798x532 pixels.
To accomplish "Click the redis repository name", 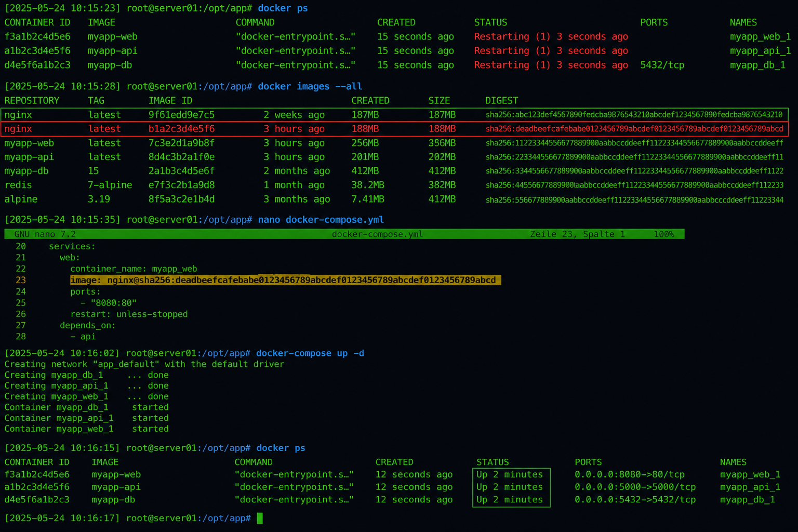I will coord(18,185).
